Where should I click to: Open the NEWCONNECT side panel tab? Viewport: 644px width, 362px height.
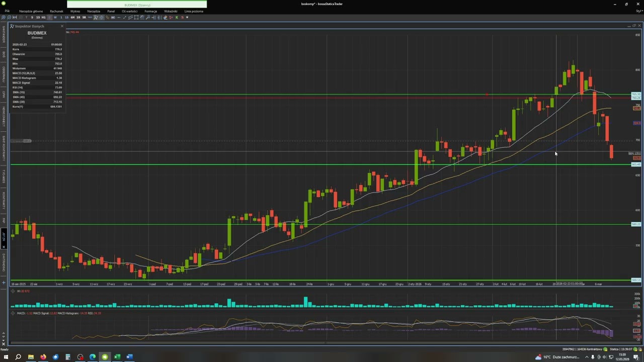coord(3,116)
